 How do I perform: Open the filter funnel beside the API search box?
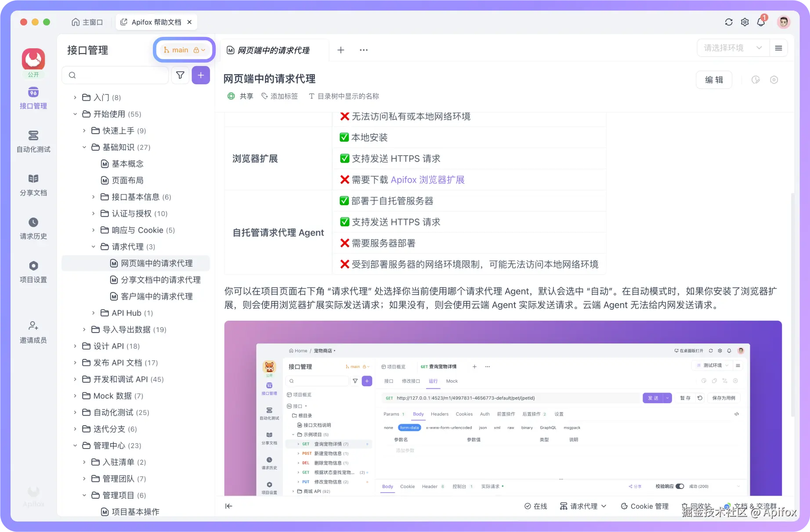(180, 75)
